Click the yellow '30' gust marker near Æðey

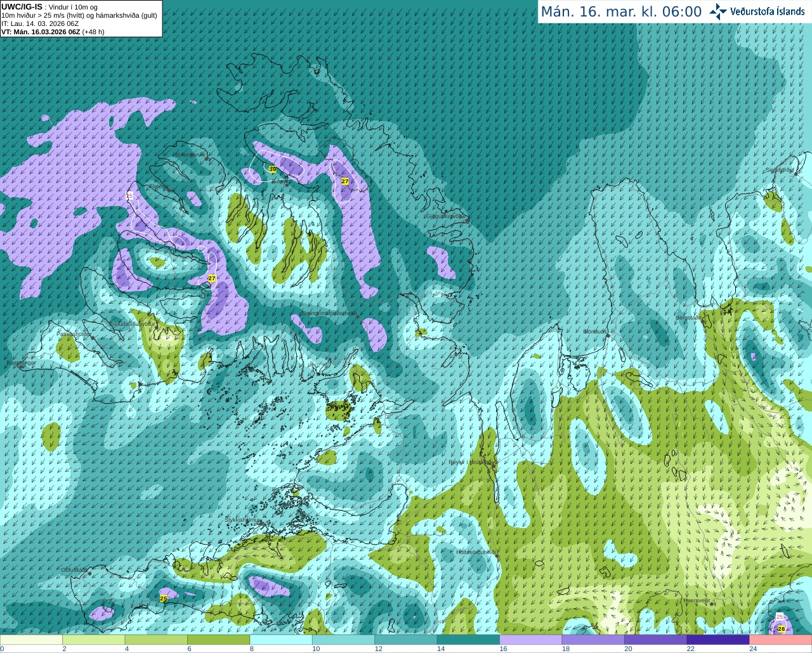[273, 169]
